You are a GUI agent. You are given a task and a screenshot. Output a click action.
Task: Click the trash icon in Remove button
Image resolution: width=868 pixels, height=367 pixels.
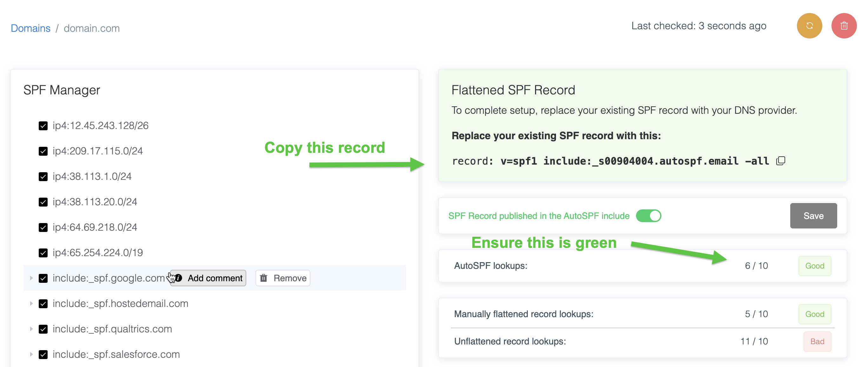263,278
